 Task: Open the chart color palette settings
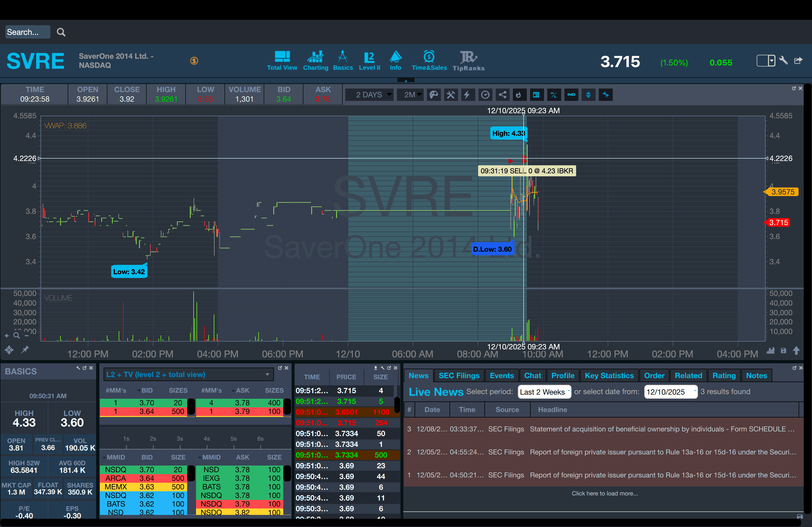tap(434, 95)
